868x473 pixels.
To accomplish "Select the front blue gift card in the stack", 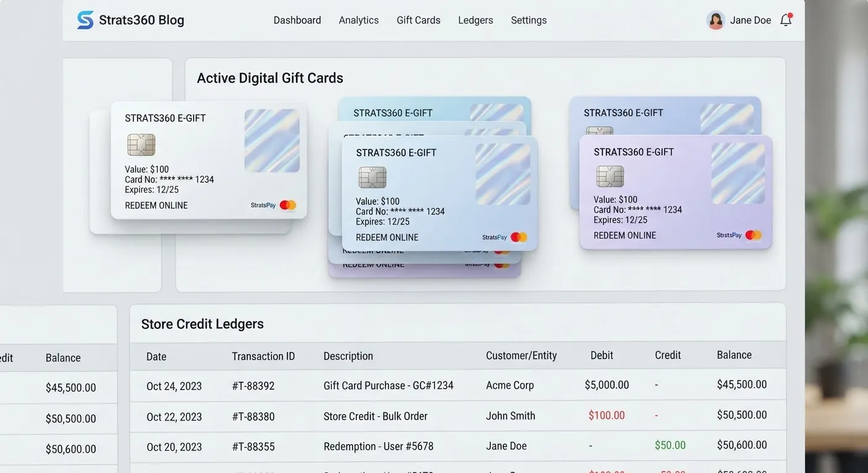I will click(440, 193).
